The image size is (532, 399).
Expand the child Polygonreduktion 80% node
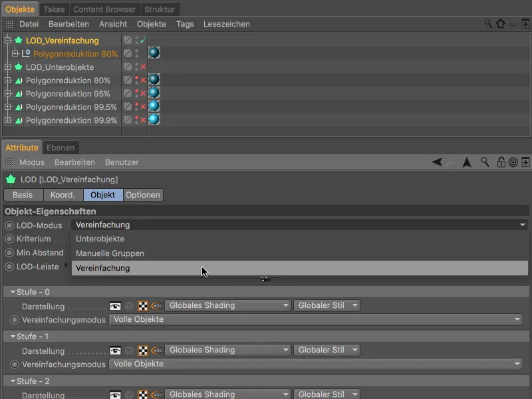click(15, 53)
